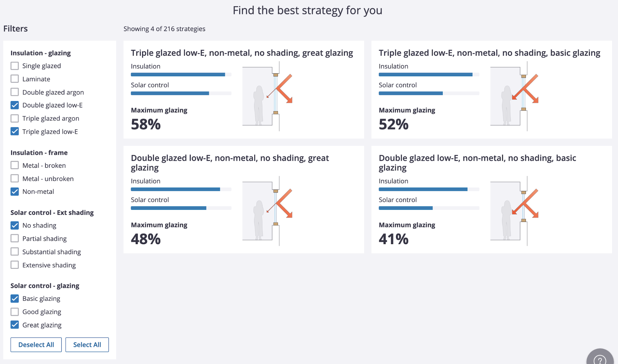Click the Deselect All button
This screenshot has width=618, height=364.
click(36, 345)
